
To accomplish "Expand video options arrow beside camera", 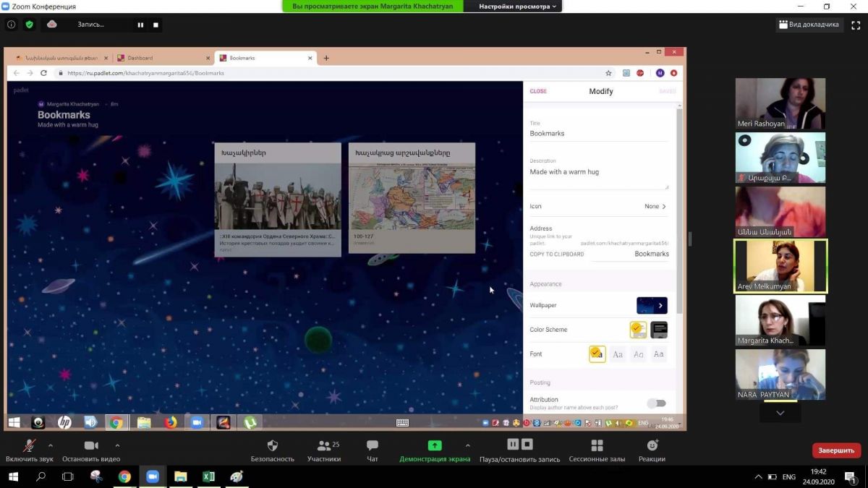I will [117, 445].
